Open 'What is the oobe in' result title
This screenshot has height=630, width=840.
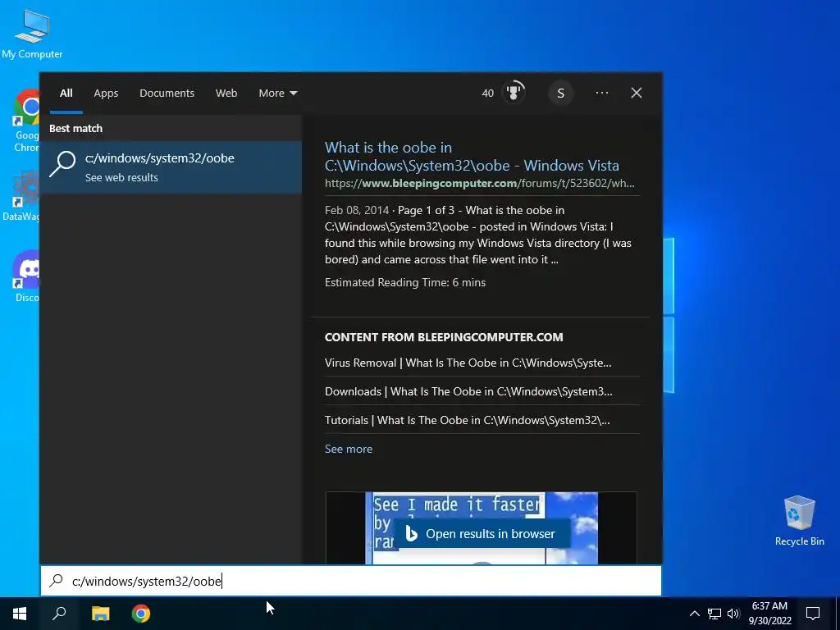(x=472, y=156)
